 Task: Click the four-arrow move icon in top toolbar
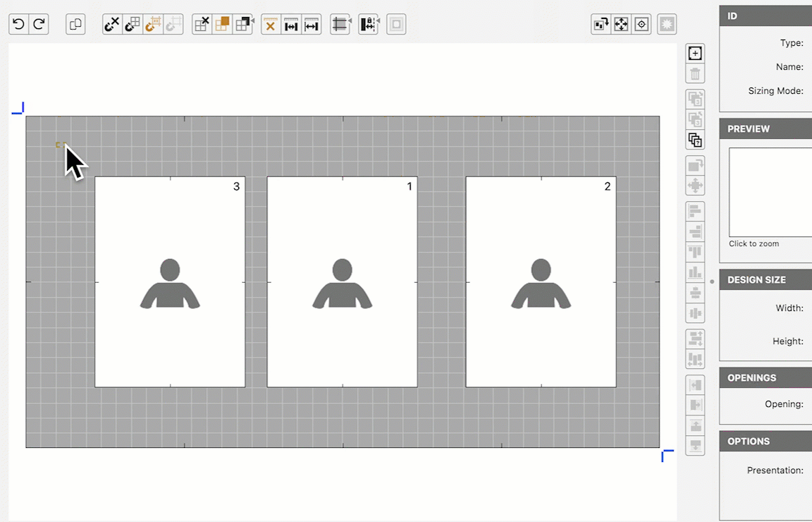click(x=621, y=25)
